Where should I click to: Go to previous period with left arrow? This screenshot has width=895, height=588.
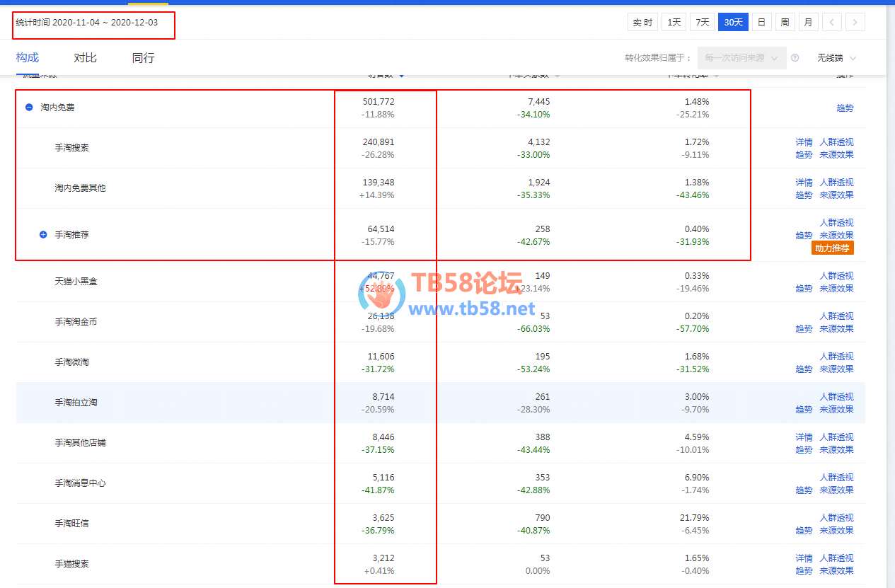pos(831,23)
